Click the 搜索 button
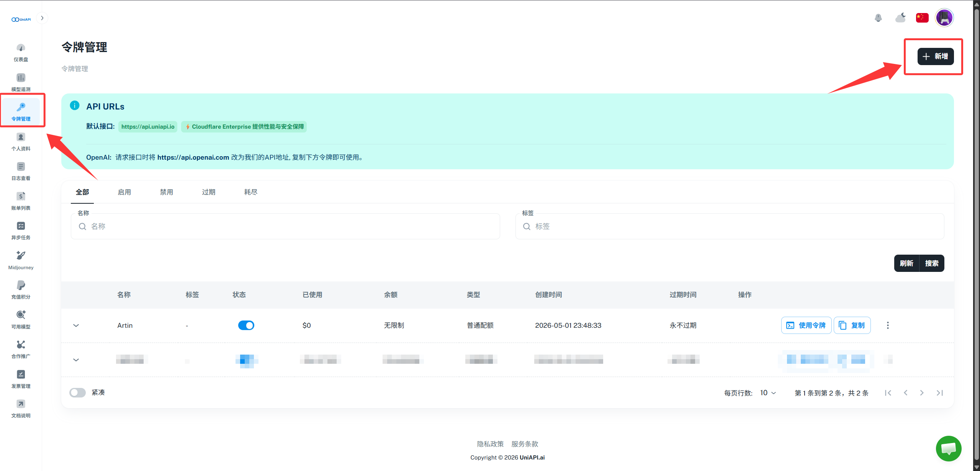This screenshot has height=471, width=980. [x=932, y=263]
